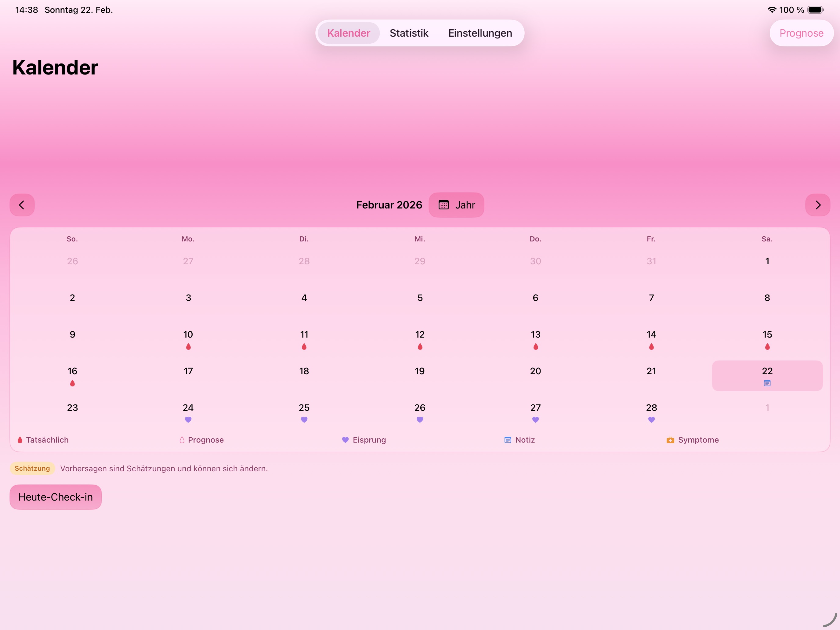
Task: Click the purple heart icon under February 24
Action: (x=188, y=420)
